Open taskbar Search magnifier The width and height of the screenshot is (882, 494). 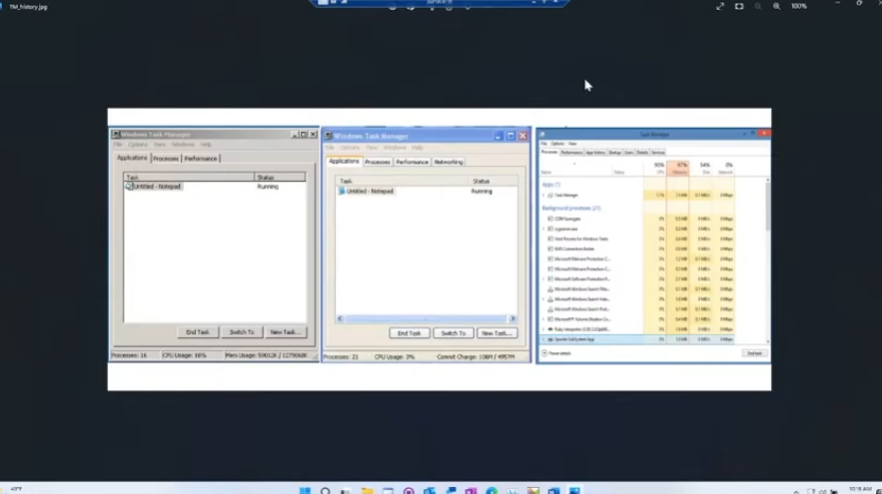pos(325,491)
